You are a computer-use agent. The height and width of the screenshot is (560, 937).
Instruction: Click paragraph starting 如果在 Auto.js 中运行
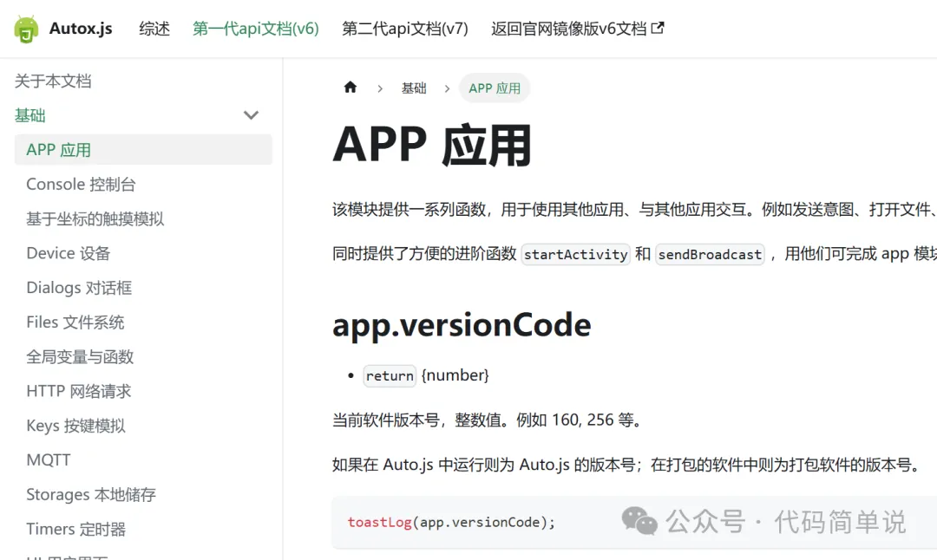pos(628,465)
